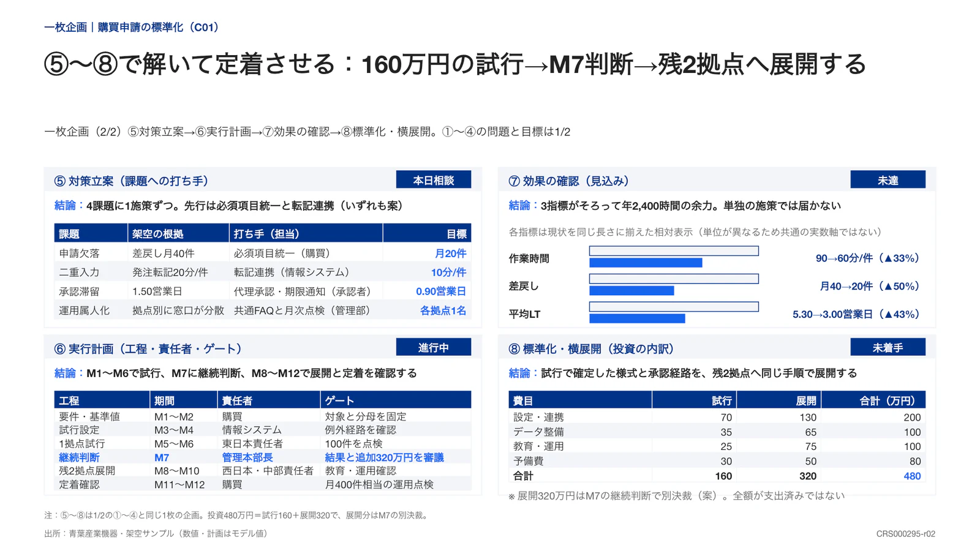Click the 設定・連携 expense row label
980x551 pixels.
[x=538, y=418]
